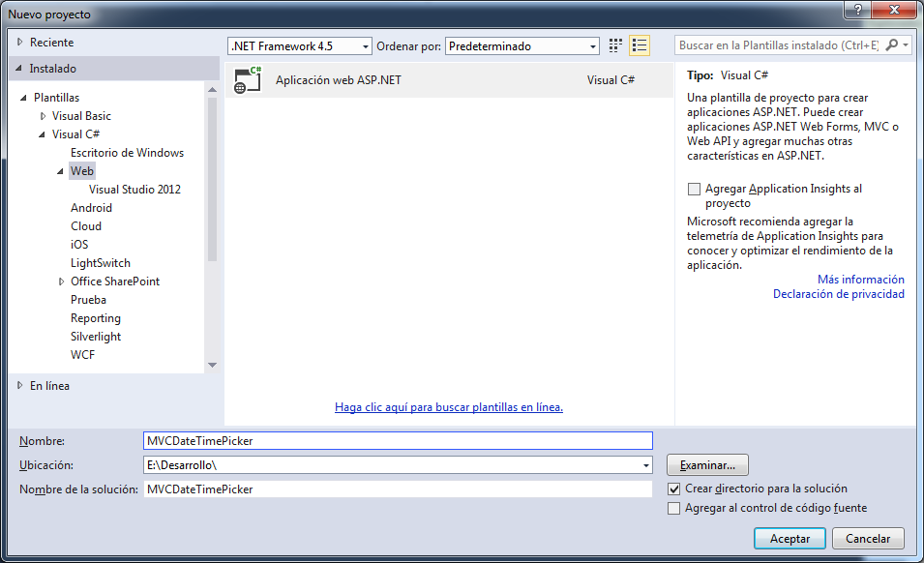
Task: Check Agregar al control de código fuente
Action: pos(673,507)
